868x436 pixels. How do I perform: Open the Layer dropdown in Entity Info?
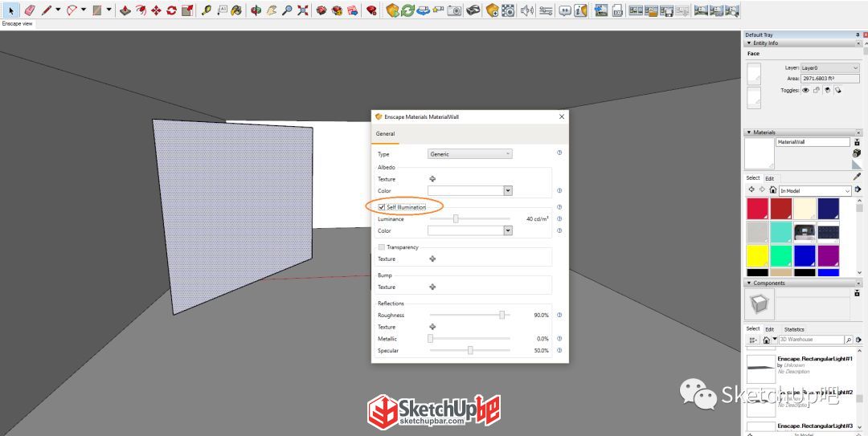click(829, 67)
